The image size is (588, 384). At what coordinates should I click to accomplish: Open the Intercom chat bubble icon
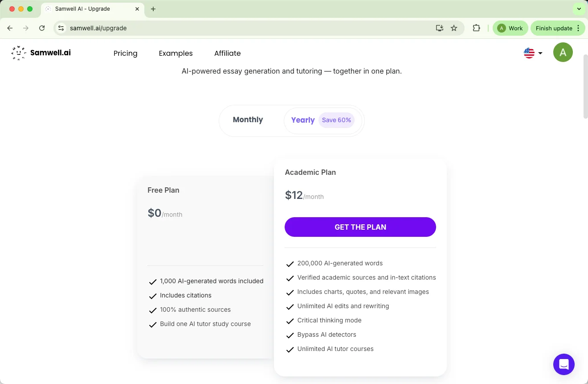pos(563,364)
